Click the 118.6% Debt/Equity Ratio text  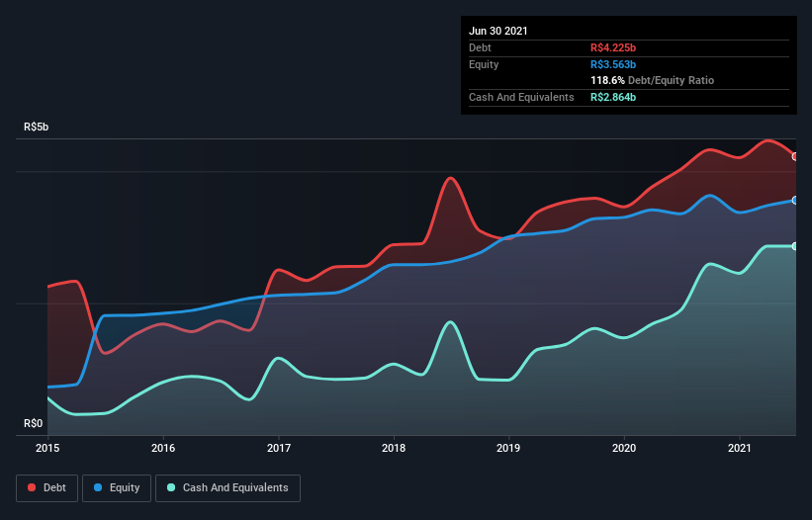(652, 81)
